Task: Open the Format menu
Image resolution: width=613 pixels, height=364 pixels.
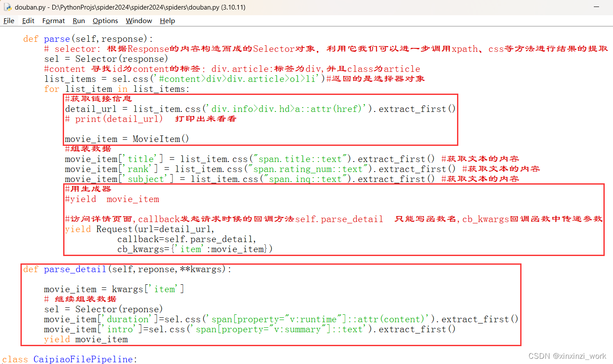Action: click(x=54, y=21)
